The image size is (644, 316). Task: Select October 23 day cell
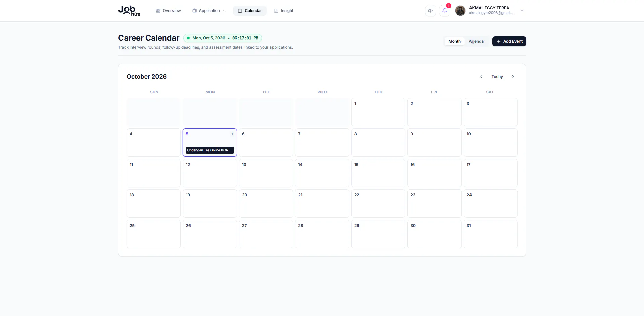click(434, 203)
